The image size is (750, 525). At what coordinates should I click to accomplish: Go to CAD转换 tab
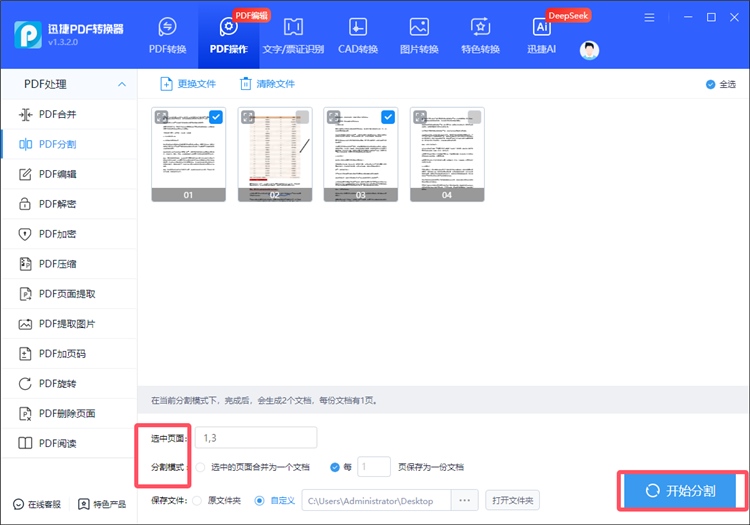pyautogui.click(x=358, y=35)
